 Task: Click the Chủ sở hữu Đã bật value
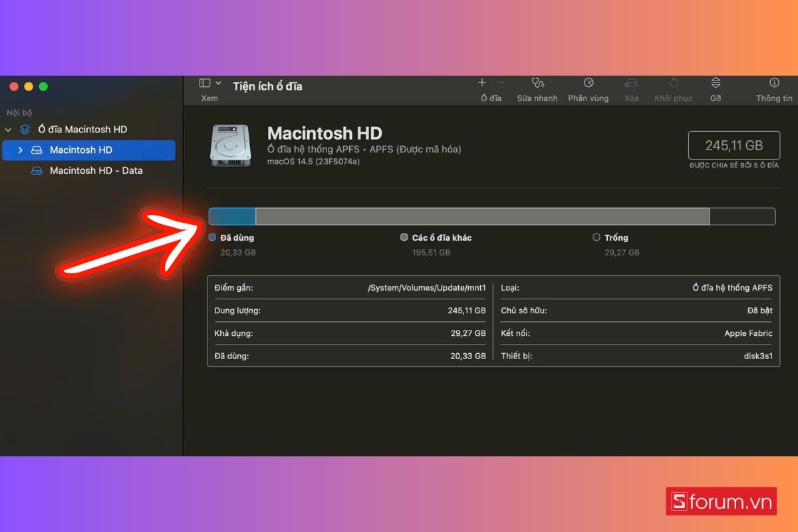tap(760, 311)
